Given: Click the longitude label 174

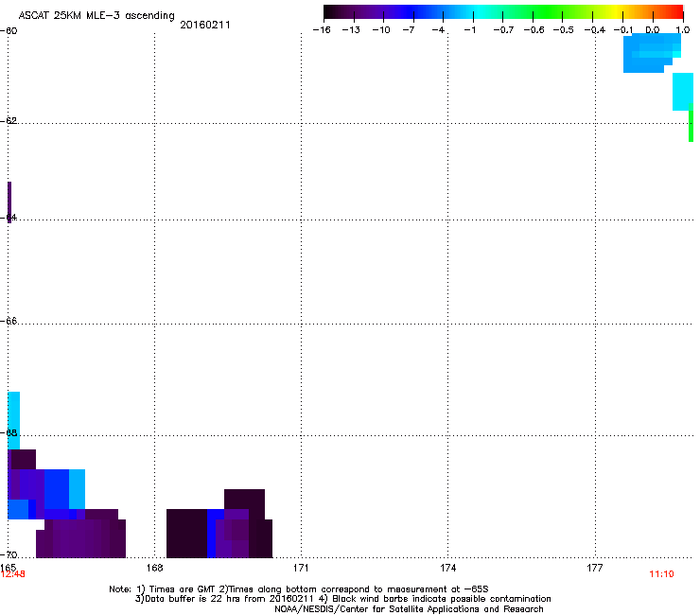Looking at the screenshot, I should click(x=447, y=568).
